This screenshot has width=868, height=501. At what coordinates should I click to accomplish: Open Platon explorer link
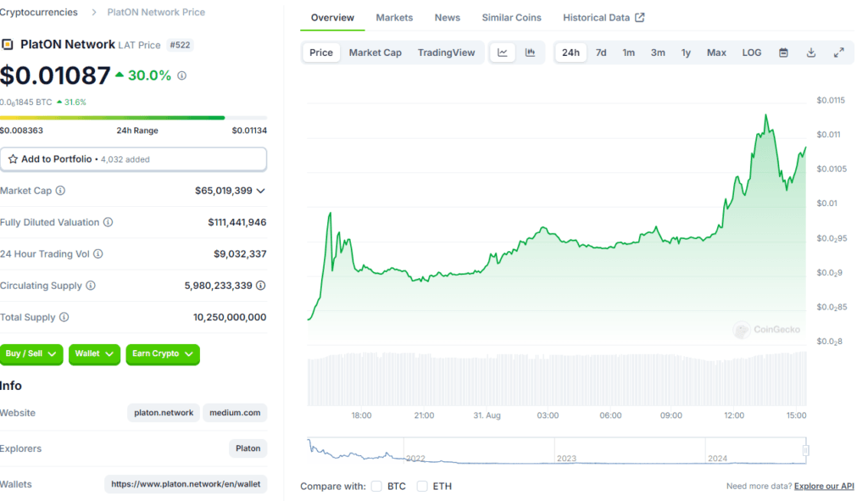click(x=248, y=448)
